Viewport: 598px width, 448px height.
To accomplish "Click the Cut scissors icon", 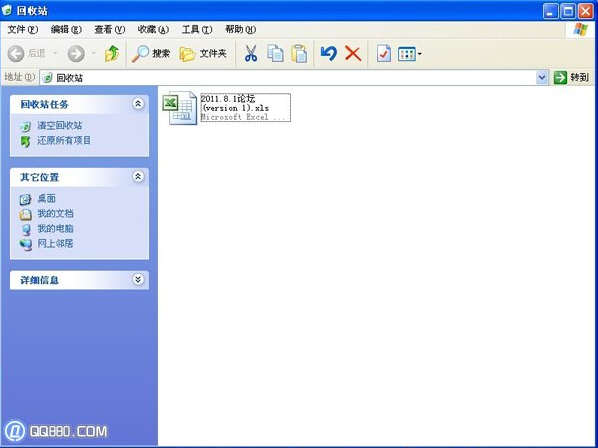I will 250,53.
